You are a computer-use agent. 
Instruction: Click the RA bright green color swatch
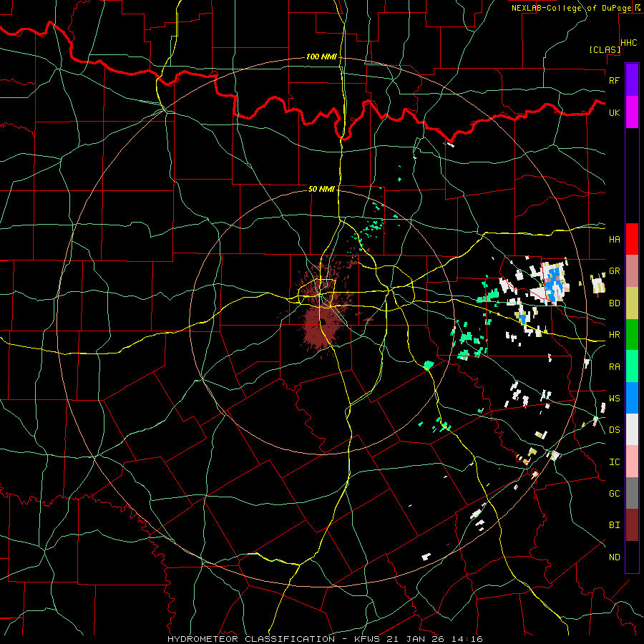coord(632,366)
